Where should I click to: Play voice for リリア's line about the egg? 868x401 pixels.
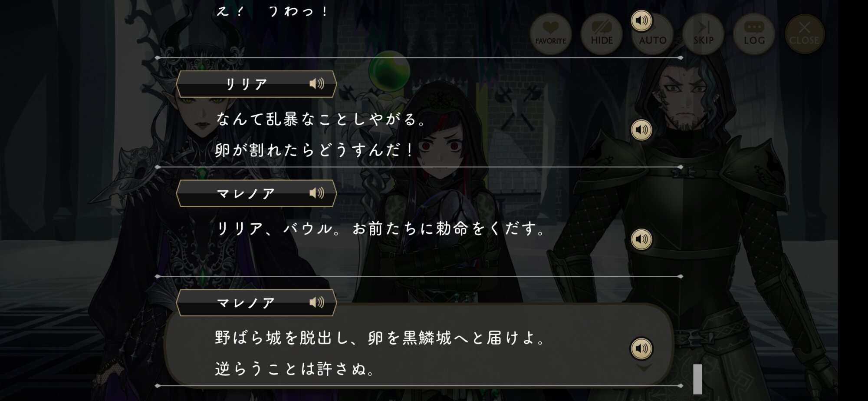641,130
